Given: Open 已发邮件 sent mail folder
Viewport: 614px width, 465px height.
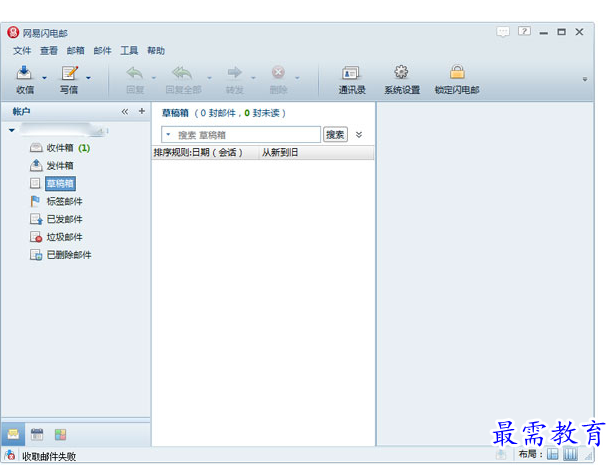Looking at the screenshot, I should [56, 219].
